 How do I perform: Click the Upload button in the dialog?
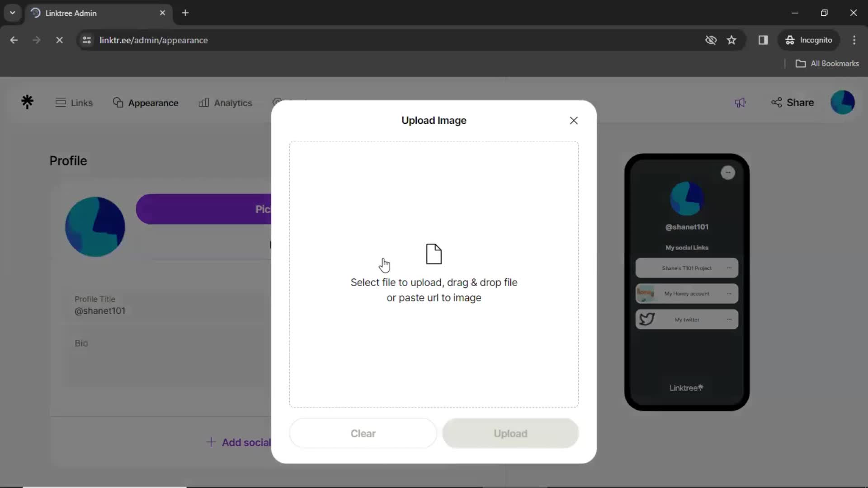pos(510,433)
